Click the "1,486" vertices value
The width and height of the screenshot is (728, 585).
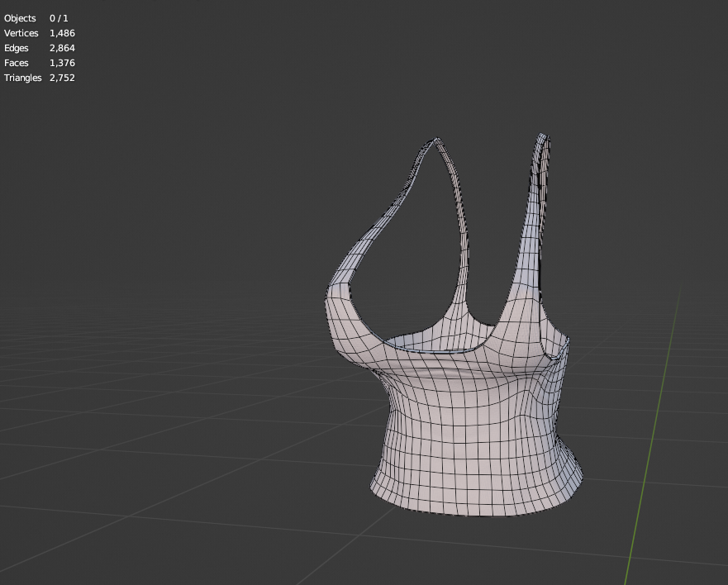click(x=62, y=33)
